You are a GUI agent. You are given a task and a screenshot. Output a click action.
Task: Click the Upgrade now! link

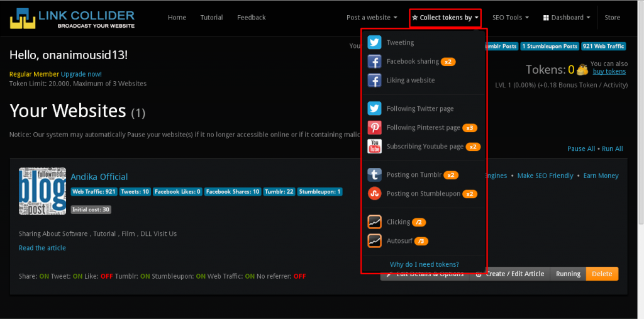tap(81, 74)
